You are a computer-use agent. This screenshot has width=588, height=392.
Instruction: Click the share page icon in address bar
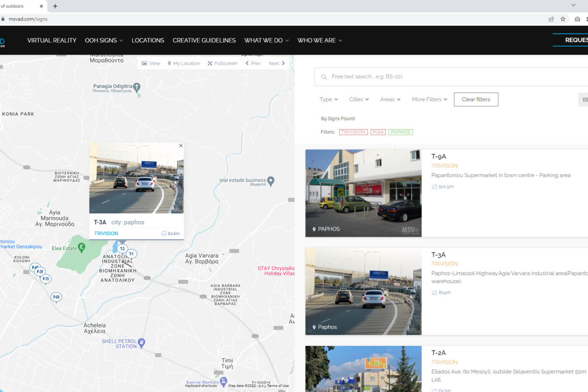click(551, 19)
